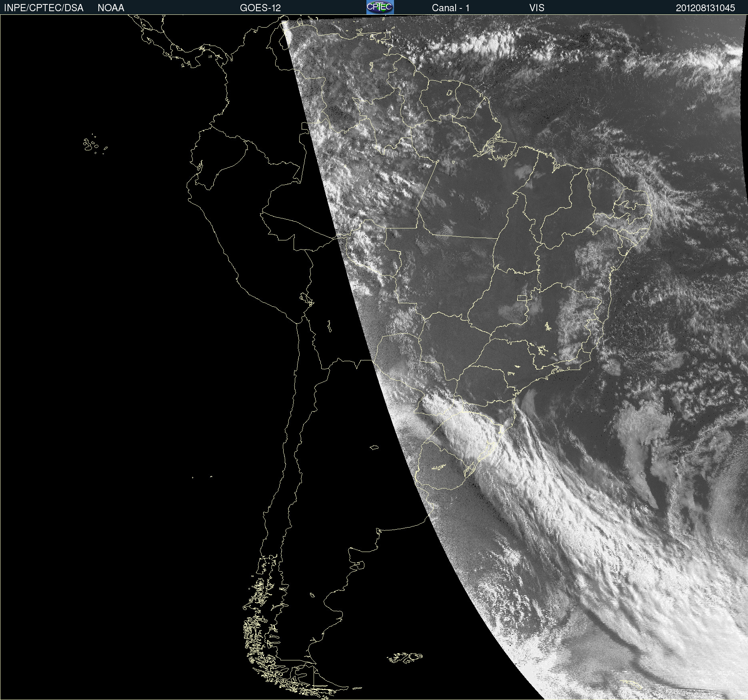Click the timestamp '201208131045'
The image size is (748, 700).
click(x=706, y=8)
